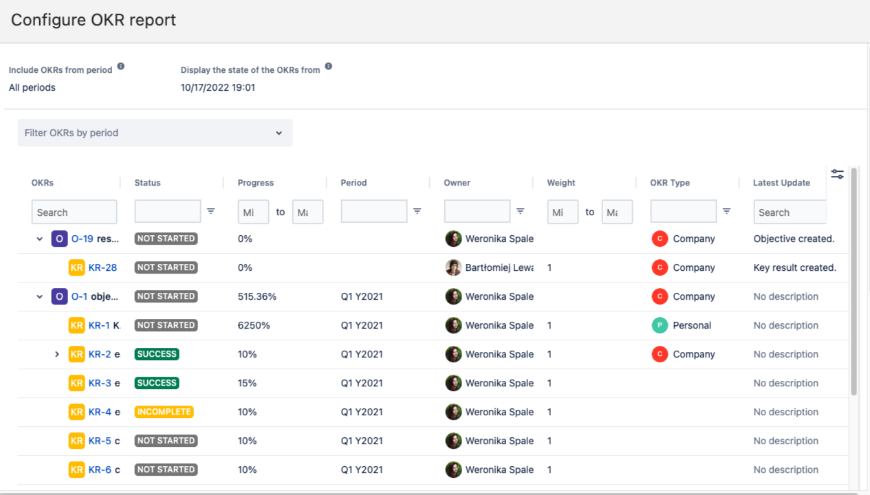Collapse the O-19 objective row
This screenshot has width=870, height=495.
coord(40,239)
